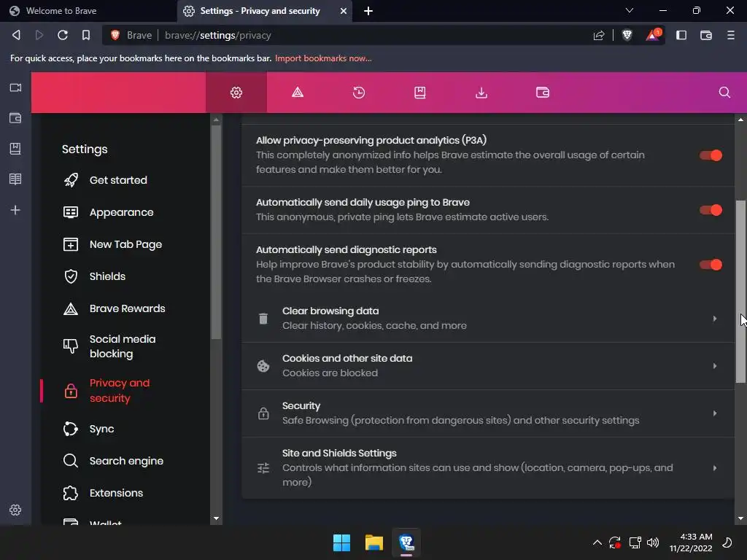The height and width of the screenshot is (560, 747).
Task: Open Windows Start menu
Action: pyautogui.click(x=341, y=542)
